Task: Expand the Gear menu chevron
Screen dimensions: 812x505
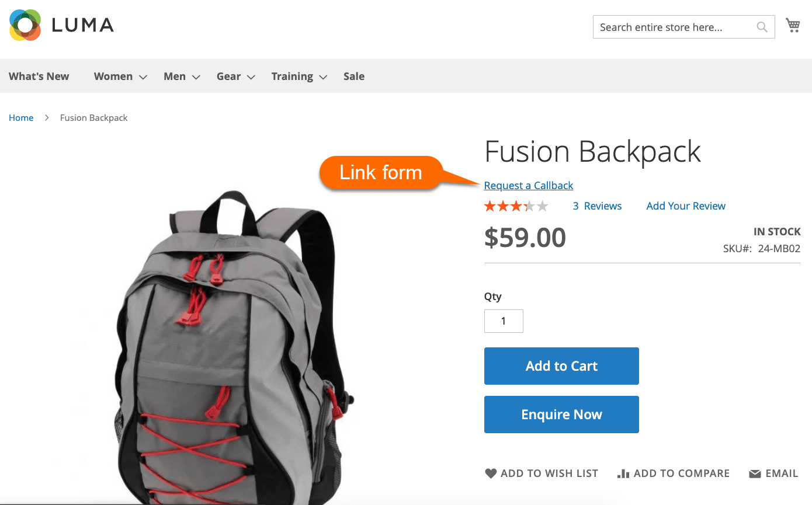Action: tap(251, 77)
